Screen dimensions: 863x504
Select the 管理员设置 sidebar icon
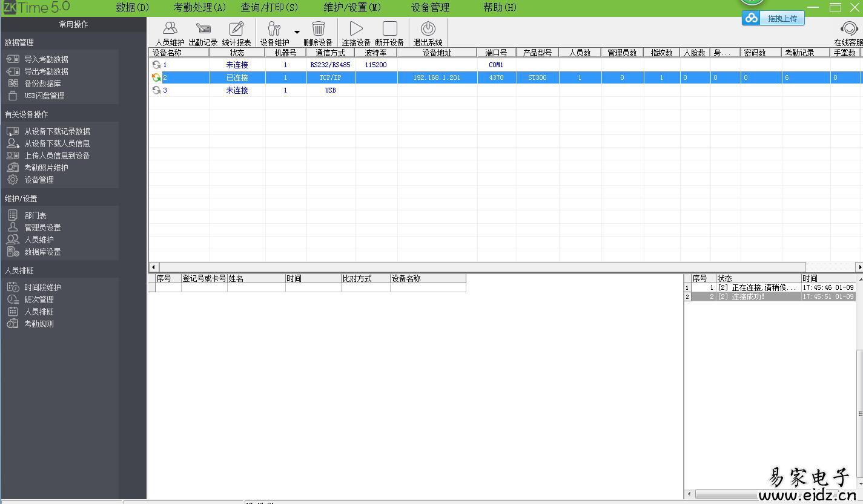13,227
